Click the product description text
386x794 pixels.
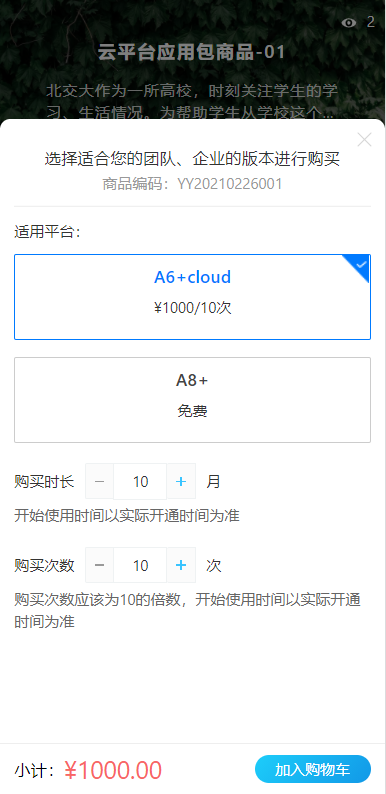[191, 102]
